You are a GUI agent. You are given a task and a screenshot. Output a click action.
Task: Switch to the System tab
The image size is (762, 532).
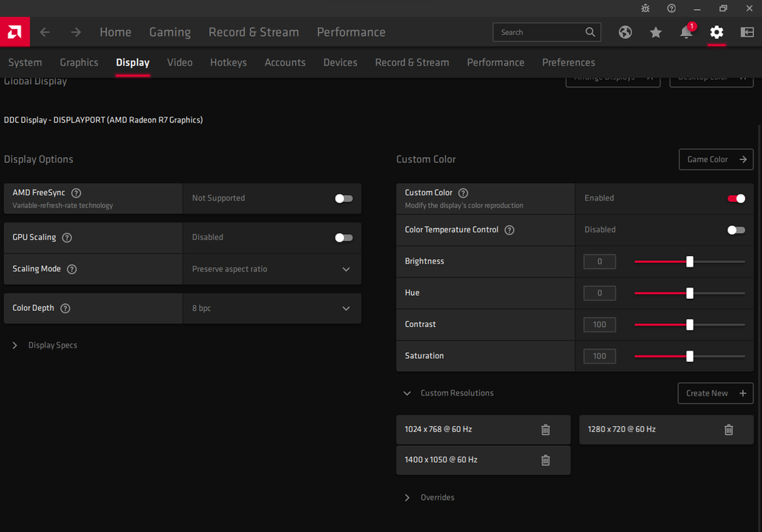(25, 62)
